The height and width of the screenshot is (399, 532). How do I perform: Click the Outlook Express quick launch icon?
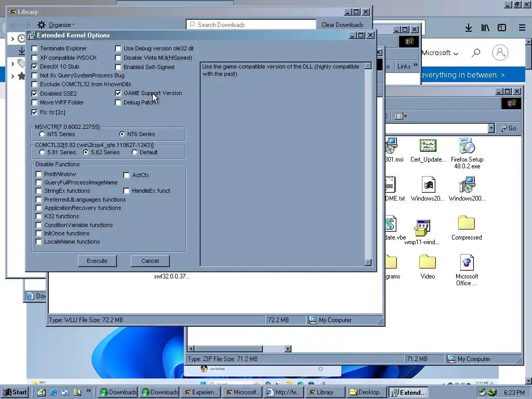[x=65, y=392]
